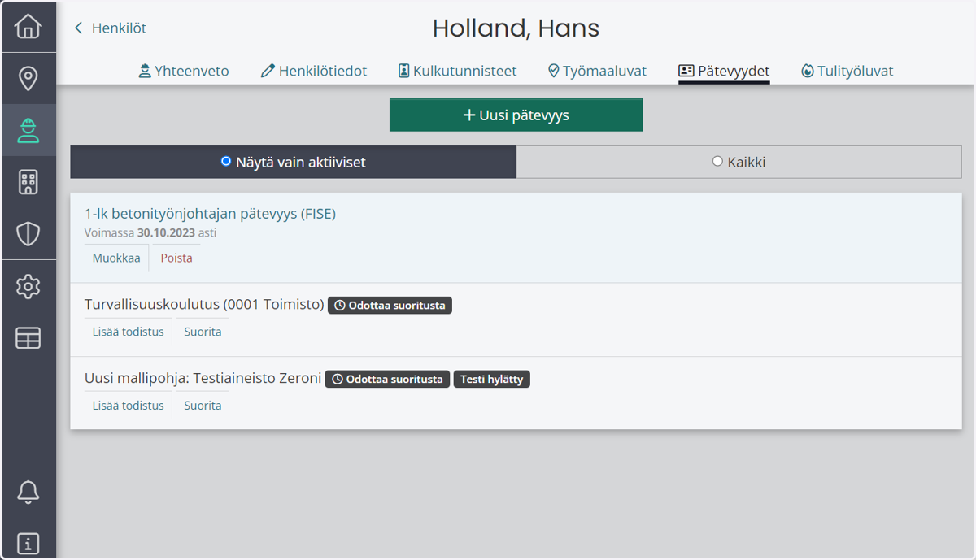Click the Holland, Hans page title
This screenshot has height=560, width=976.
coord(516,28)
